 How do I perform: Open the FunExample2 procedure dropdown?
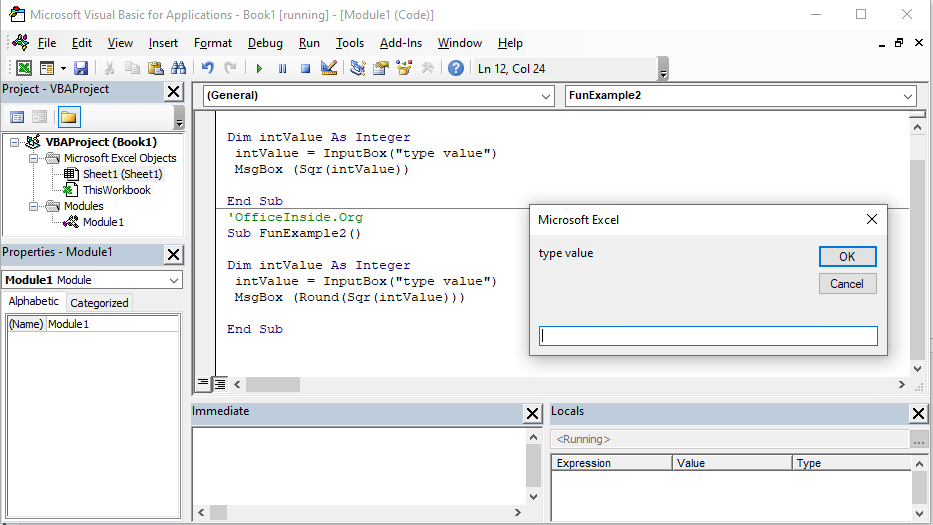point(740,95)
